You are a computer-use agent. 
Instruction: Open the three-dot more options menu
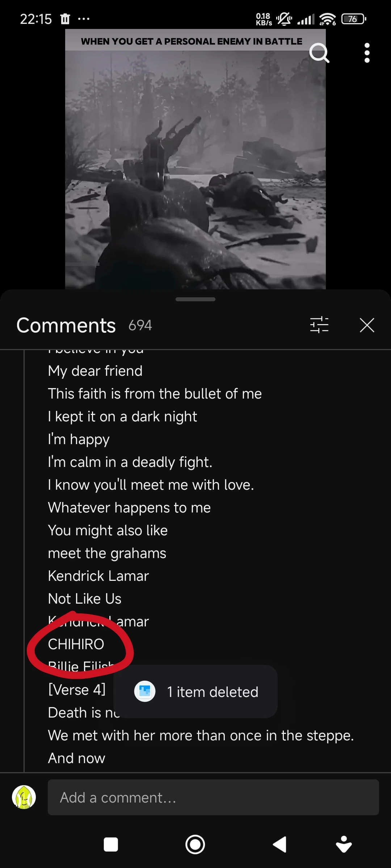point(367,53)
